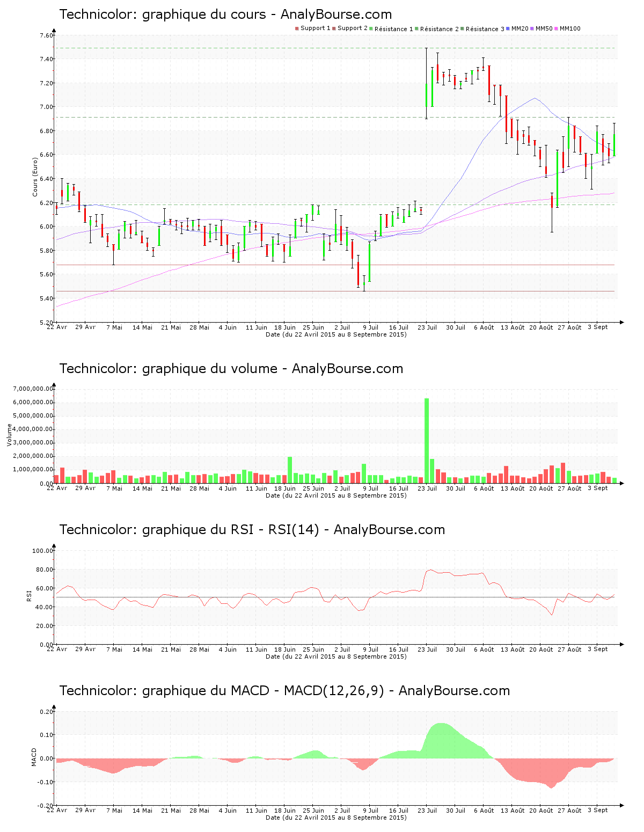644x832 pixels.
Task: Click the 'graphique du volume' chart title
Action: pyautogui.click(x=231, y=369)
